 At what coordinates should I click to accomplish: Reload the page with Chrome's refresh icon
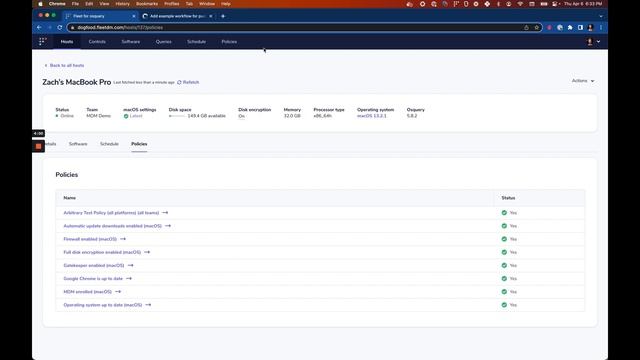click(x=60, y=27)
